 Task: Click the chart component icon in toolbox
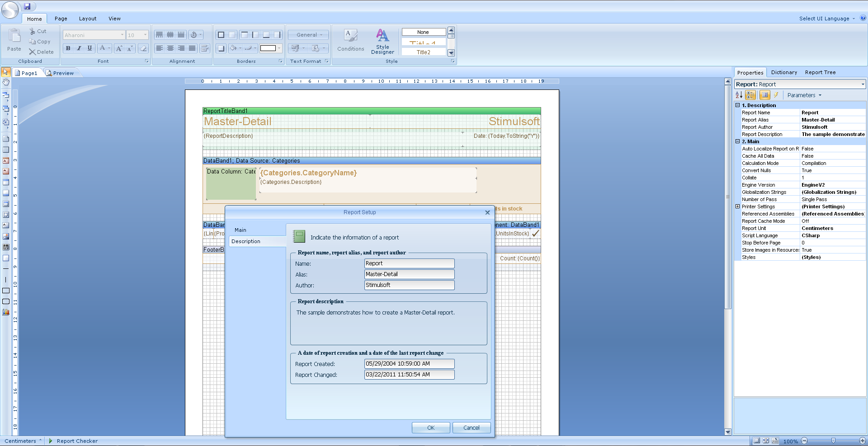[6, 312]
